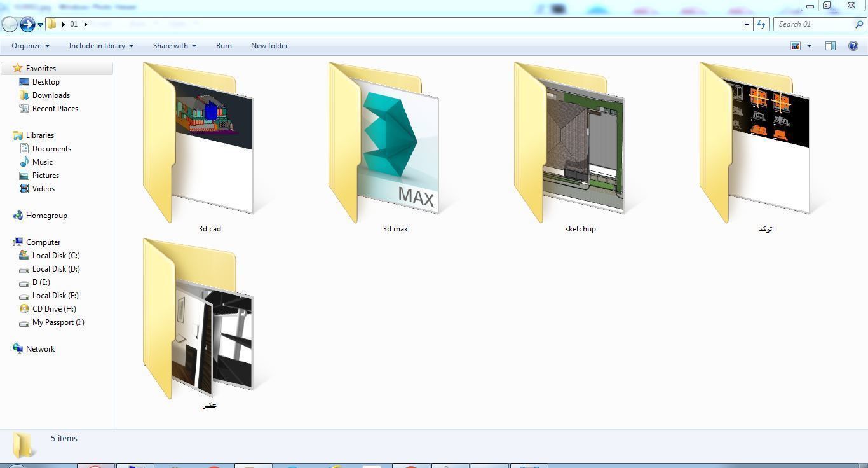868x468 pixels.
Task: Go forward with the blue arrow button
Action: [x=27, y=24]
